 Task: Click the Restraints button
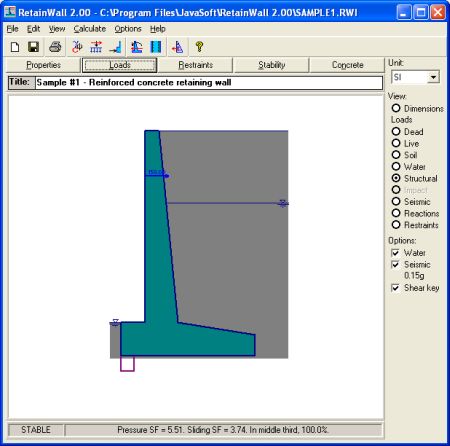point(195,65)
